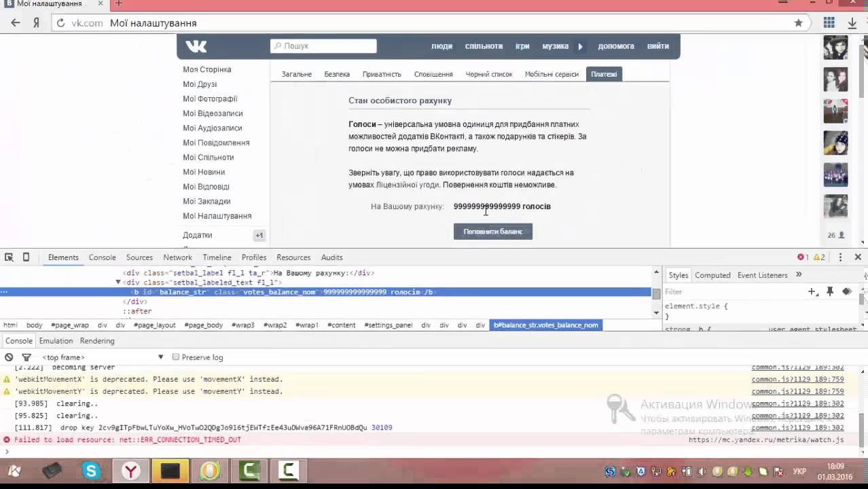Select the Безпека settings tab
Image resolution: width=868 pixels, height=489 pixels.
click(x=337, y=74)
